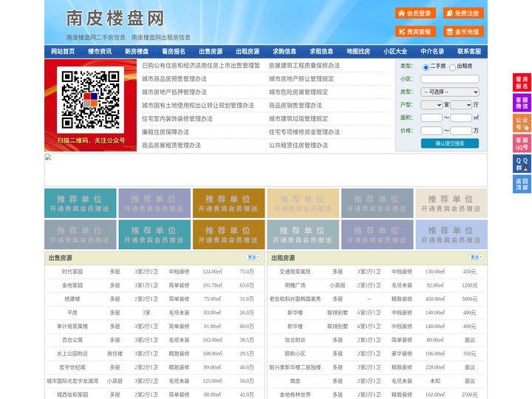Open the 丽和小区 rental listing
The height and width of the screenshot is (399, 532).
295,353
